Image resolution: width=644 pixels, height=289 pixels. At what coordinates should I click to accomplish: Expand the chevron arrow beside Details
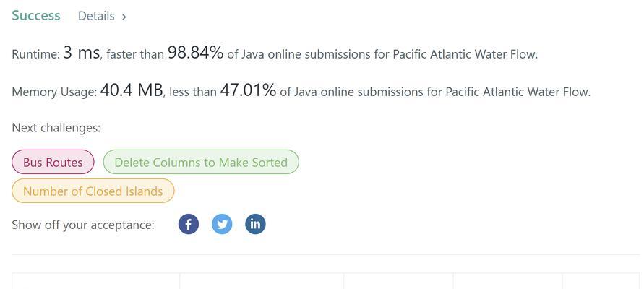click(124, 17)
